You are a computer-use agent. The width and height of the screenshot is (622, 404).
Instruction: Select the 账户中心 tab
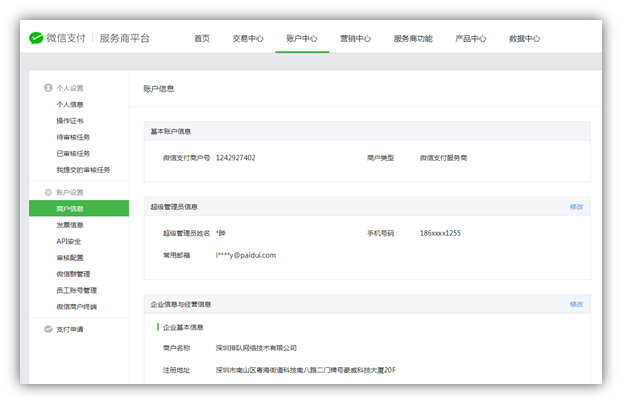pyautogui.click(x=302, y=38)
